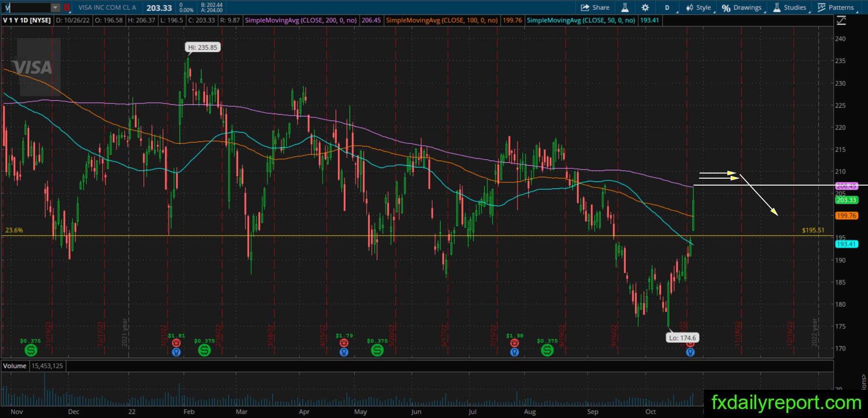Viewport: 868px width, 418px height.
Task: Click the 12/17/21 expiration marker
Action: point(101,334)
